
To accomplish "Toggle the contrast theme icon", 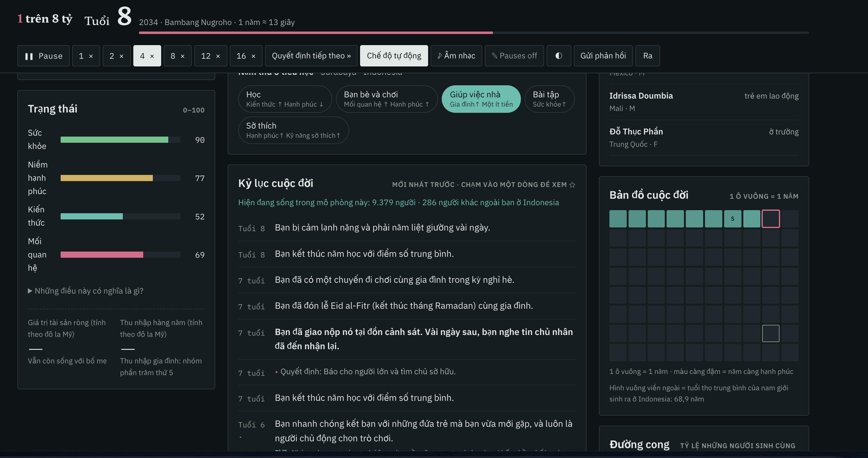I will point(559,56).
